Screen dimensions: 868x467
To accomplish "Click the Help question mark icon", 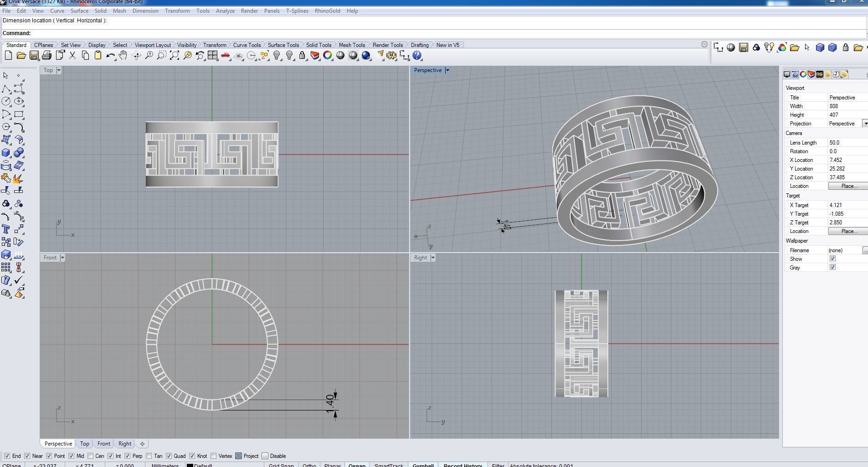I will coord(417,56).
